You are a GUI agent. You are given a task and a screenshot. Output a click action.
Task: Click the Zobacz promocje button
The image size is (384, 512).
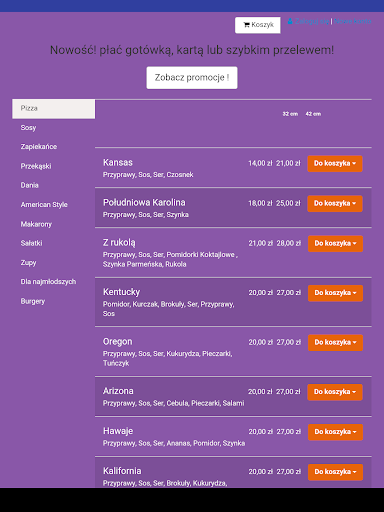pos(192,78)
